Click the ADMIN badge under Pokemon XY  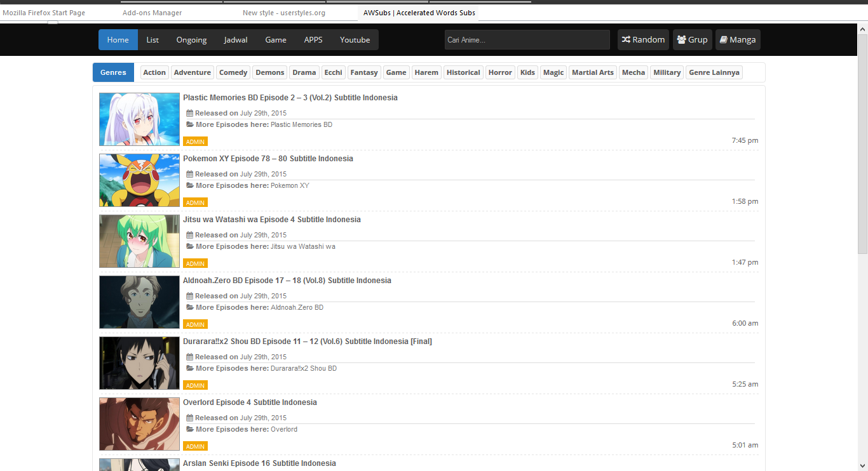pos(195,202)
